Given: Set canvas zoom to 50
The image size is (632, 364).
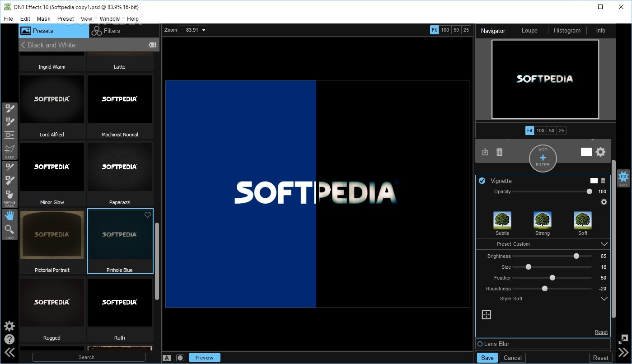Looking at the screenshot, I should (x=456, y=30).
